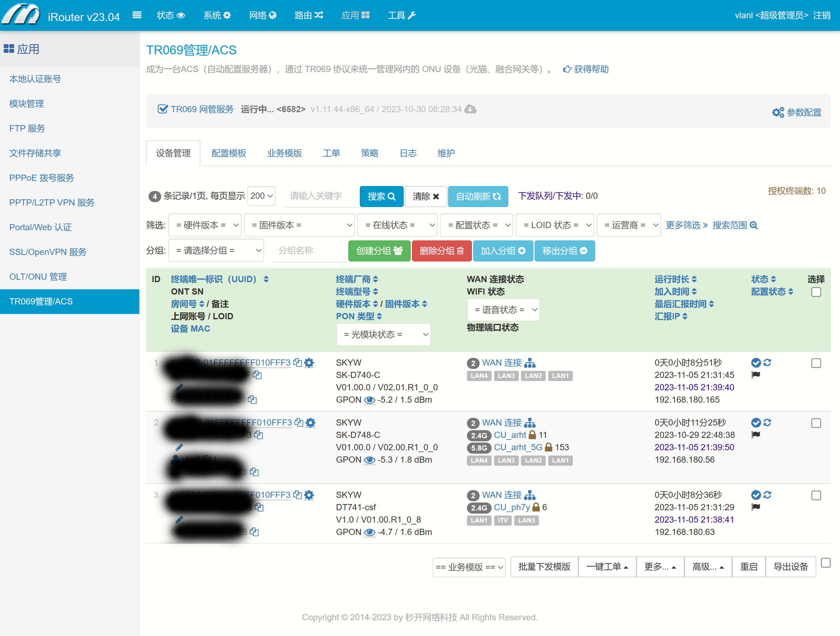The height and width of the screenshot is (636, 840).
Task: Click flag icon for row 2
Action: click(756, 435)
